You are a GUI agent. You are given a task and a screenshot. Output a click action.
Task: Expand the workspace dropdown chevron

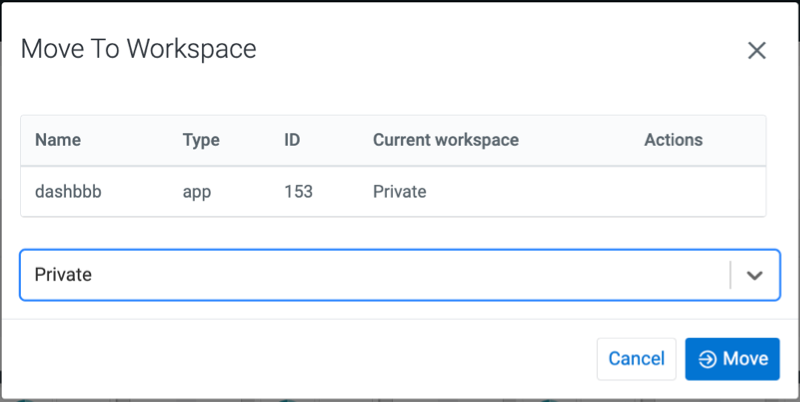pos(755,275)
